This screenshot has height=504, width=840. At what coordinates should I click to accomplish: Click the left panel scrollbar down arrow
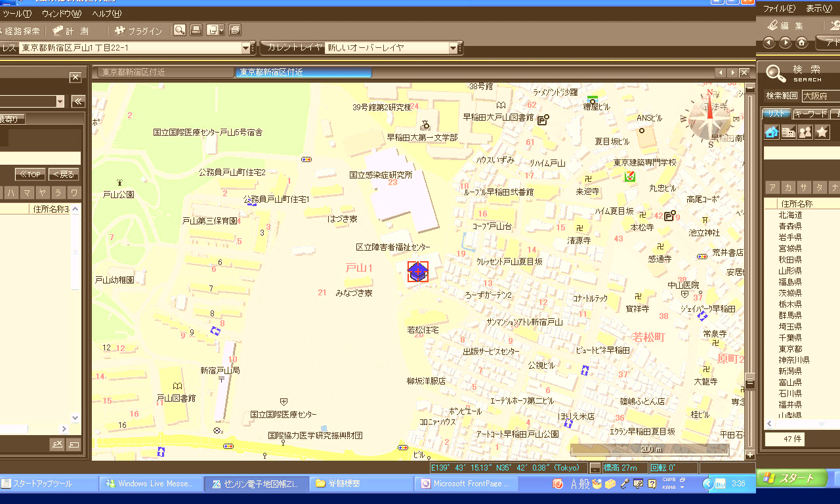[75, 417]
